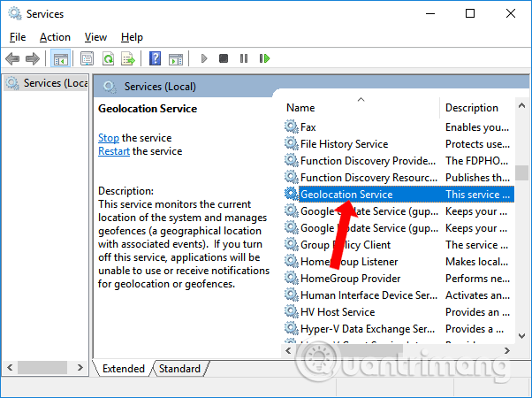Click gear icon beside Hyper-V Data Exchange Service
532x398 pixels.
(x=291, y=328)
